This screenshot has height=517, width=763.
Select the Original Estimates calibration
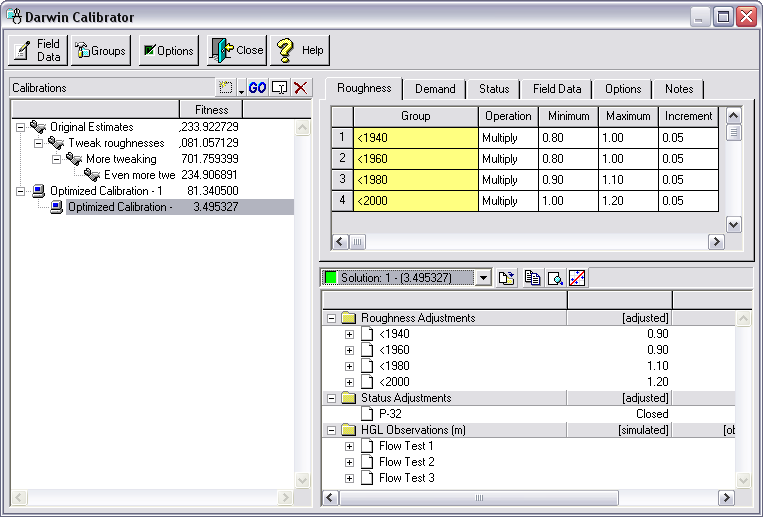click(x=91, y=127)
